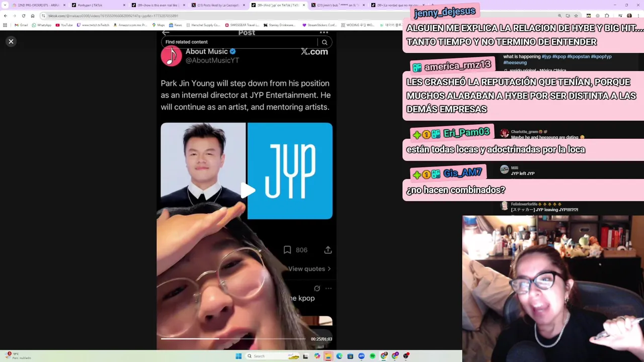Open the www.twitch.tv Twitch bookmark
Image resolution: width=644 pixels, height=362 pixels.
[93, 25]
